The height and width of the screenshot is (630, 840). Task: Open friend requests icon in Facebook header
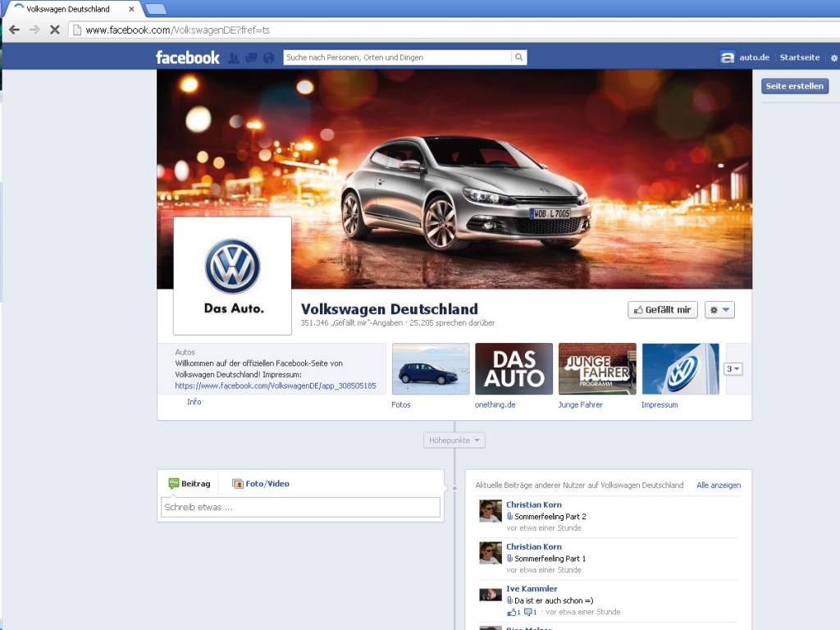point(234,58)
